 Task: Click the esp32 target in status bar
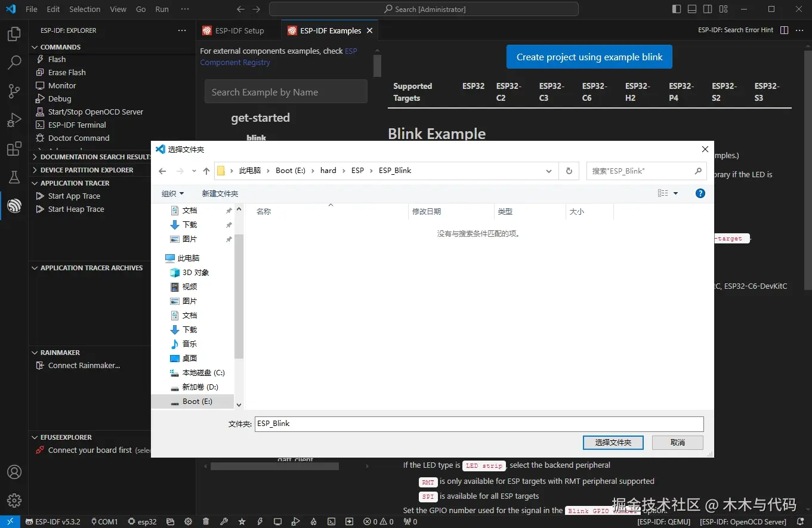point(142,521)
